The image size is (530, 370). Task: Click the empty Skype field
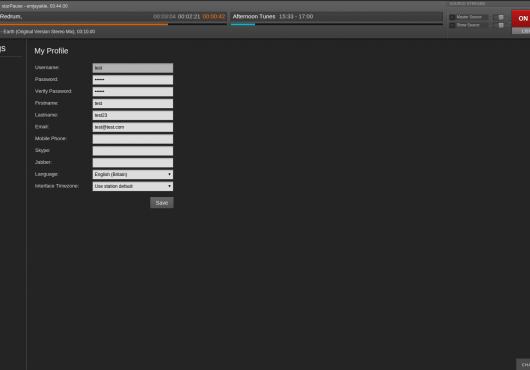pos(133,151)
